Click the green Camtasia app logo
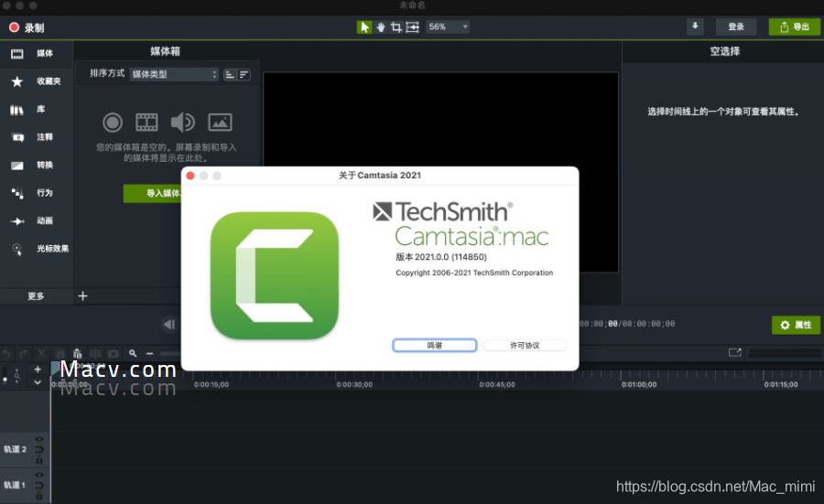The height and width of the screenshot is (504, 824). click(275, 275)
